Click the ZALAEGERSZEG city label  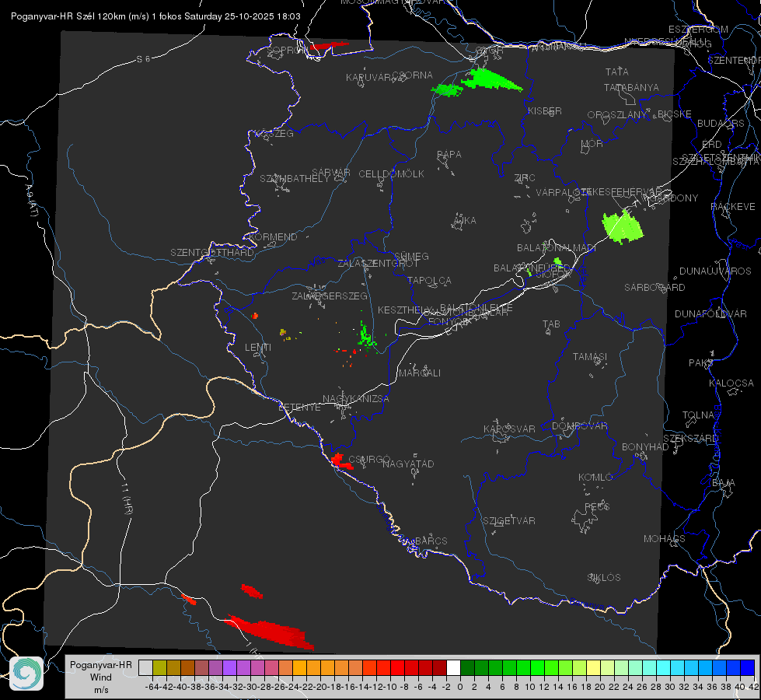(330, 296)
